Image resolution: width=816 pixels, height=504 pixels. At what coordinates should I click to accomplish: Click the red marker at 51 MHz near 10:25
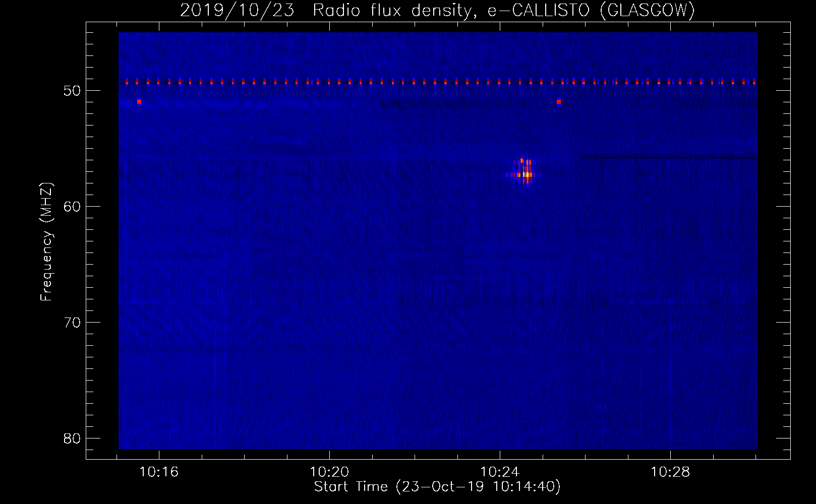(x=559, y=102)
